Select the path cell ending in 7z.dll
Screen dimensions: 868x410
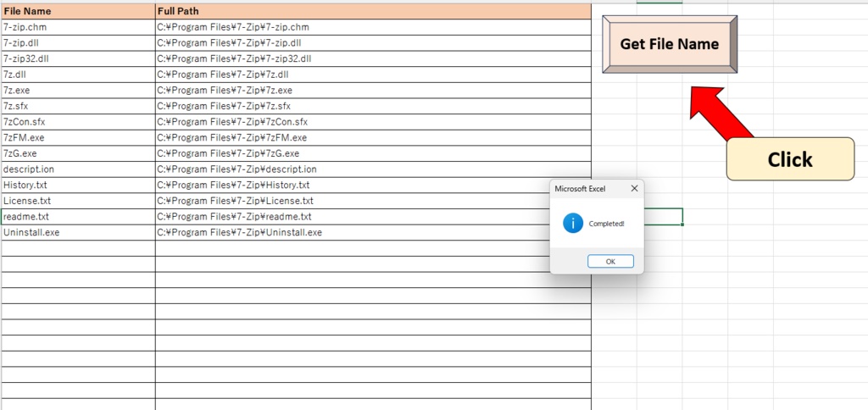point(373,75)
